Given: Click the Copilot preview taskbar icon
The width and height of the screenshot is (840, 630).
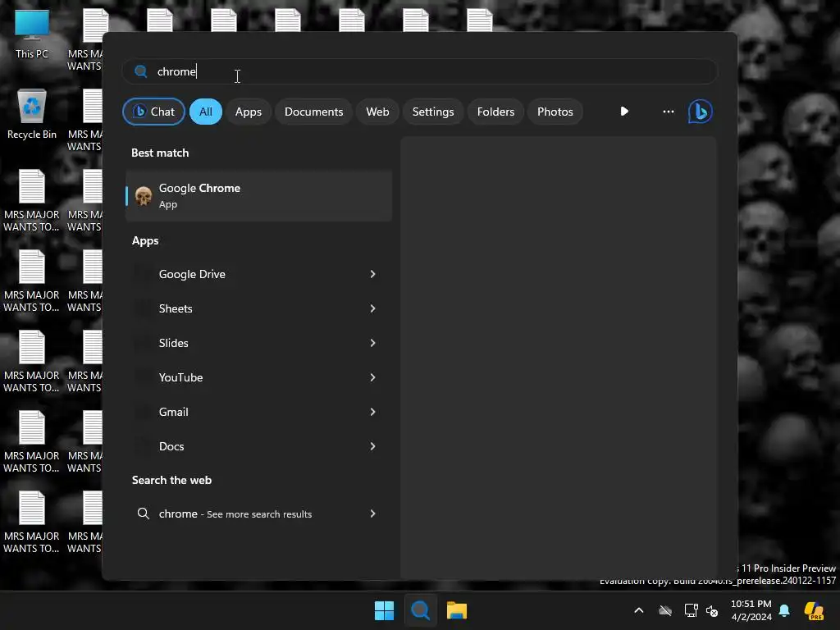Looking at the screenshot, I should [x=814, y=610].
